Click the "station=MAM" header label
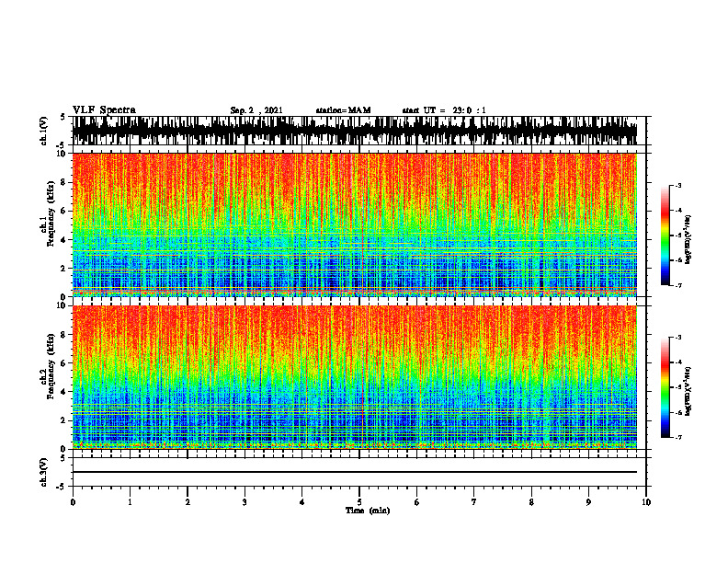728x563 pixels. [x=344, y=110]
